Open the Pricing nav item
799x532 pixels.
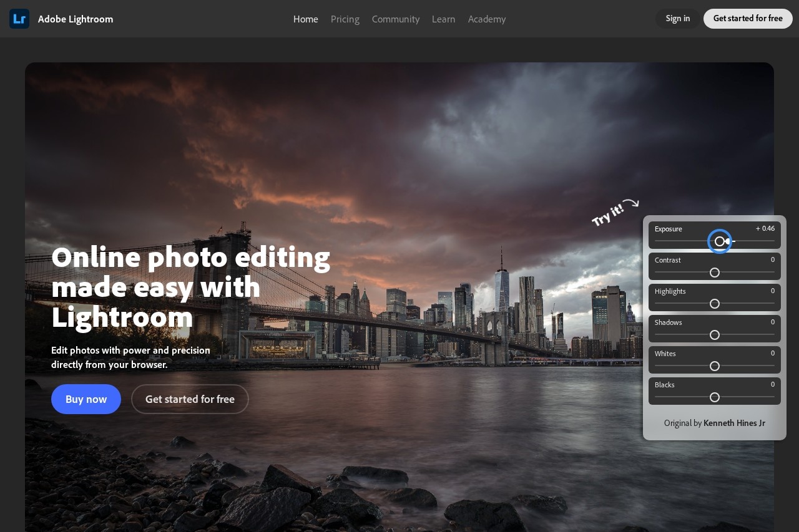345,19
